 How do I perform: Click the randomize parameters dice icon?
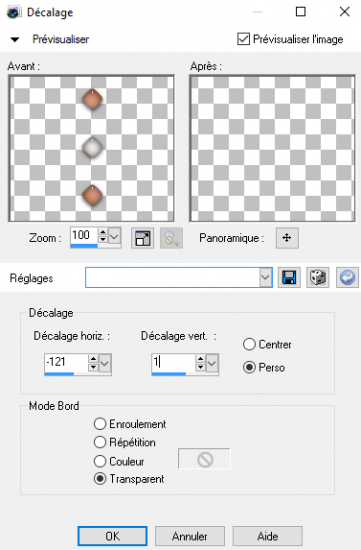317,278
